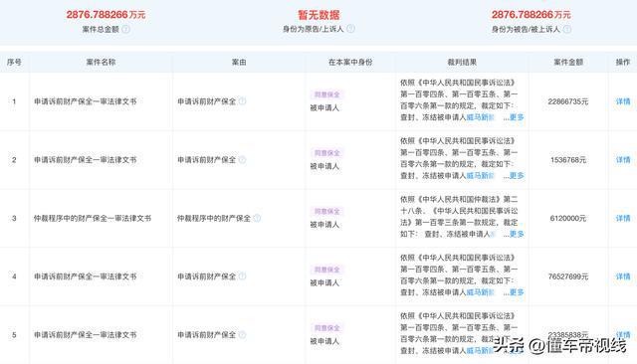Click 裁判结果 column header
The width and height of the screenshot is (637, 364).
coord(462,62)
